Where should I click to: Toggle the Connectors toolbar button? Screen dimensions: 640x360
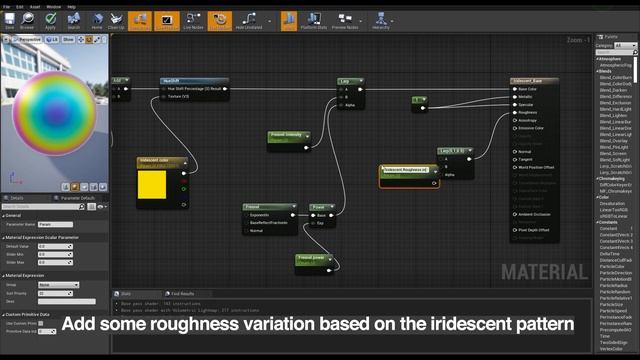pyautogui.click(x=140, y=20)
